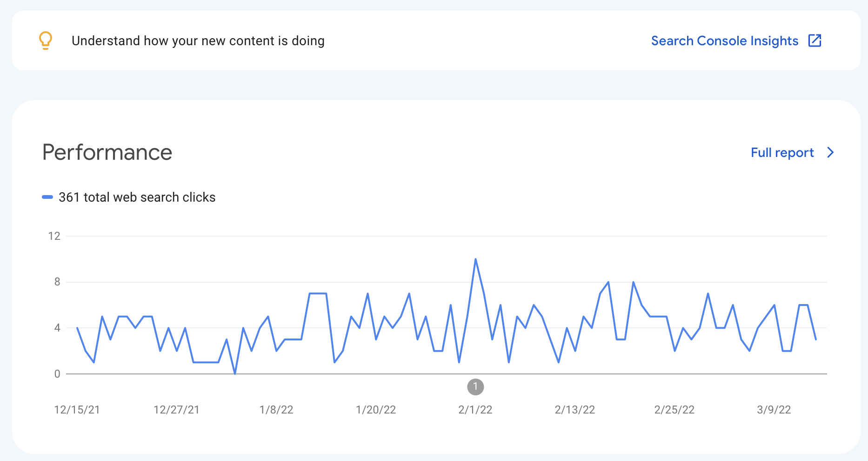Toggle the performance tip banner
The width and height of the screenshot is (868, 461).
click(x=198, y=41)
